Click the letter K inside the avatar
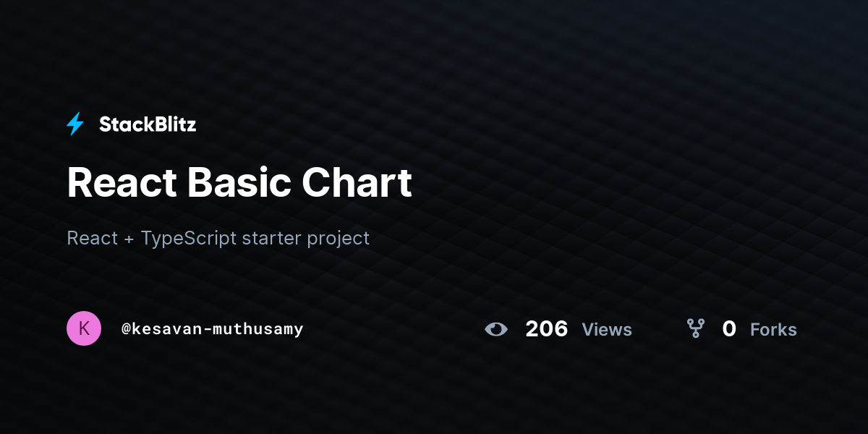 [x=84, y=328]
